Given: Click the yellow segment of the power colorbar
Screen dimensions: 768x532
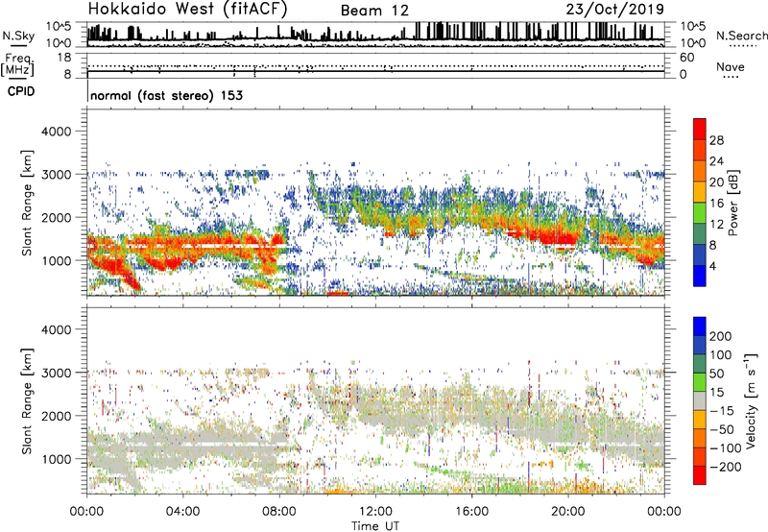Looking at the screenshot, I should pos(700,192).
